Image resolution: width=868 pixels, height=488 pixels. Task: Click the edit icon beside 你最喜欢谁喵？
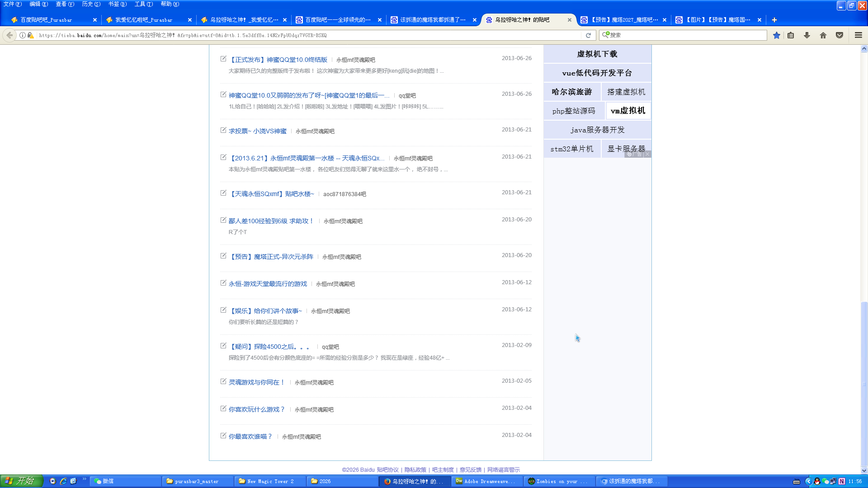(223, 436)
